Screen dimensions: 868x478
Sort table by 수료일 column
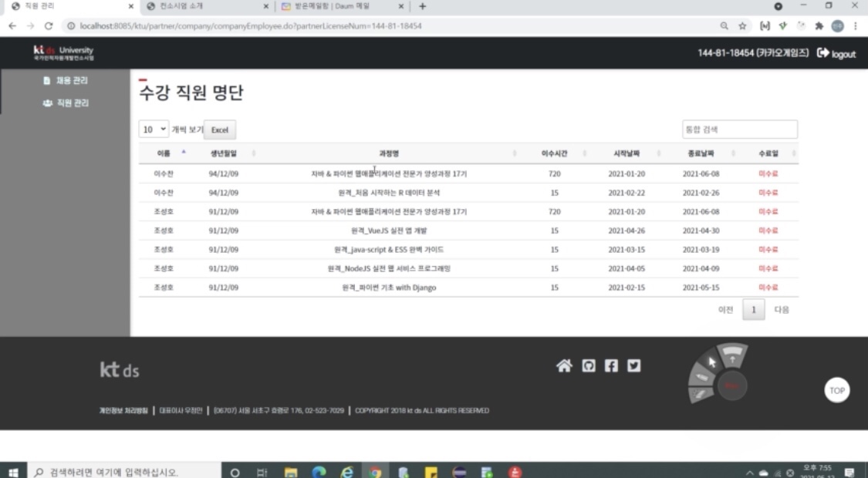(x=768, y=153)
